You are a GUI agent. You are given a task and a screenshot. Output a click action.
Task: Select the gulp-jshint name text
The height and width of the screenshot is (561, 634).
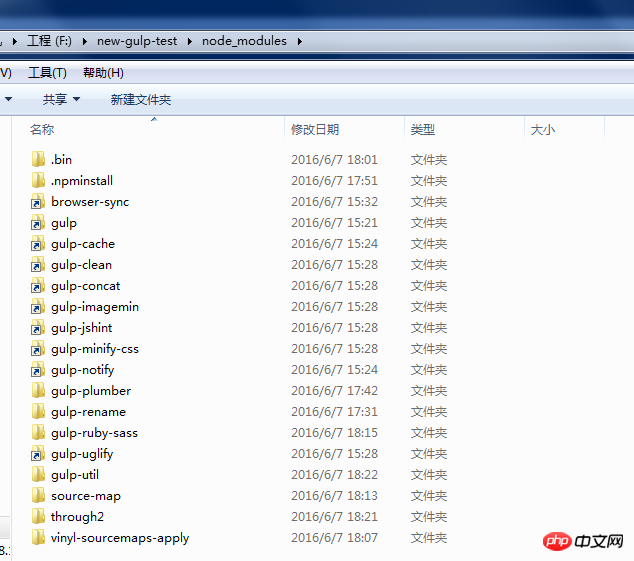[82, 328]
